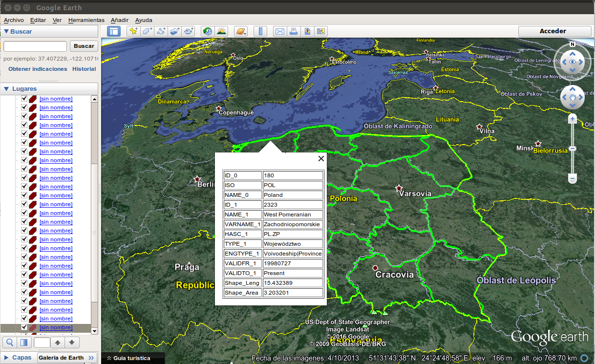Viewport: 595px width, 364px height.
Task: Click the Obtener indicaciones link
Action: [x=38, y=69]
